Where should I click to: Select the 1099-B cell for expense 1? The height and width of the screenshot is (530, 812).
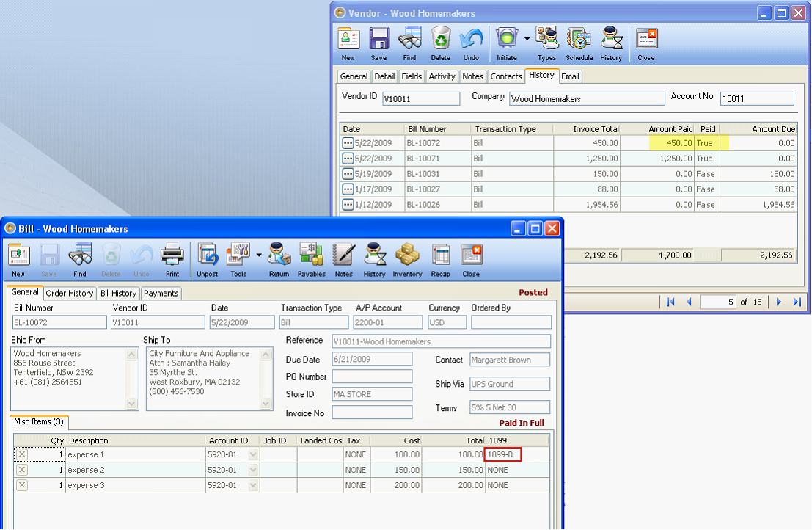[502, 455]
